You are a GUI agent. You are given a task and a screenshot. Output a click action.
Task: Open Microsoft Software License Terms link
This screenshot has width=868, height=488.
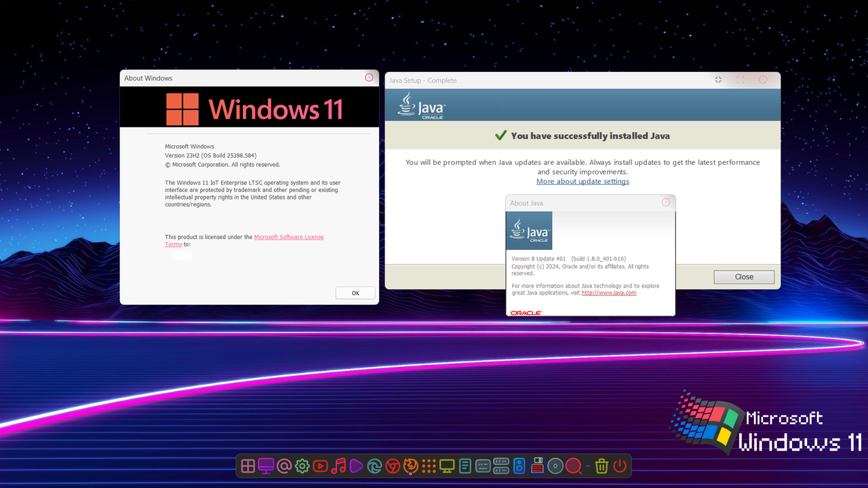[x=244, y=240]
